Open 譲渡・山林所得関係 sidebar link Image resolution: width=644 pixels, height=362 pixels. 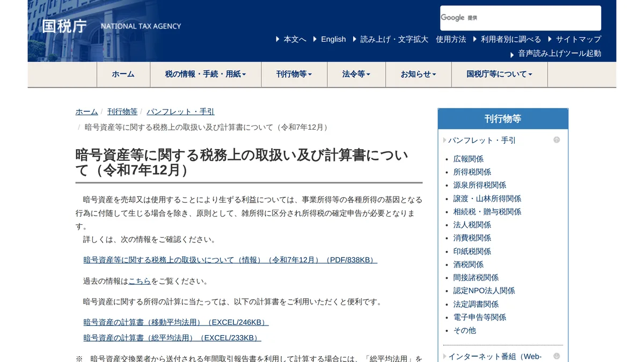click(x=487, y=198)
